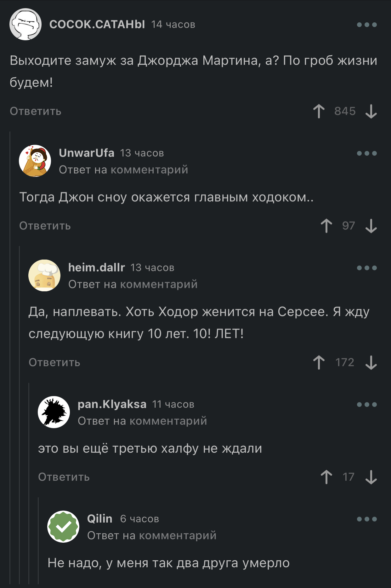Jump to parent via heim.dallr's 'Ответ на комментарий'
Screen dimensions: 391x588
coord(133,284)
